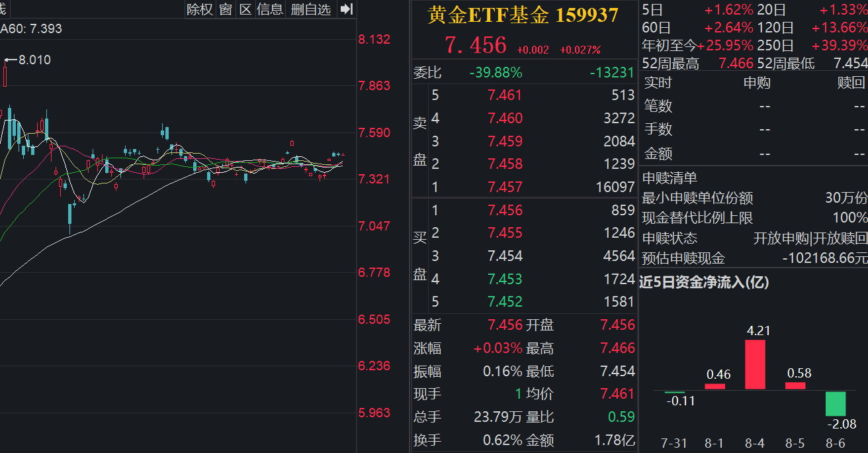Click the 窗 (window) toolbar icon
The image size is (868, 453).
coord(225,9)
